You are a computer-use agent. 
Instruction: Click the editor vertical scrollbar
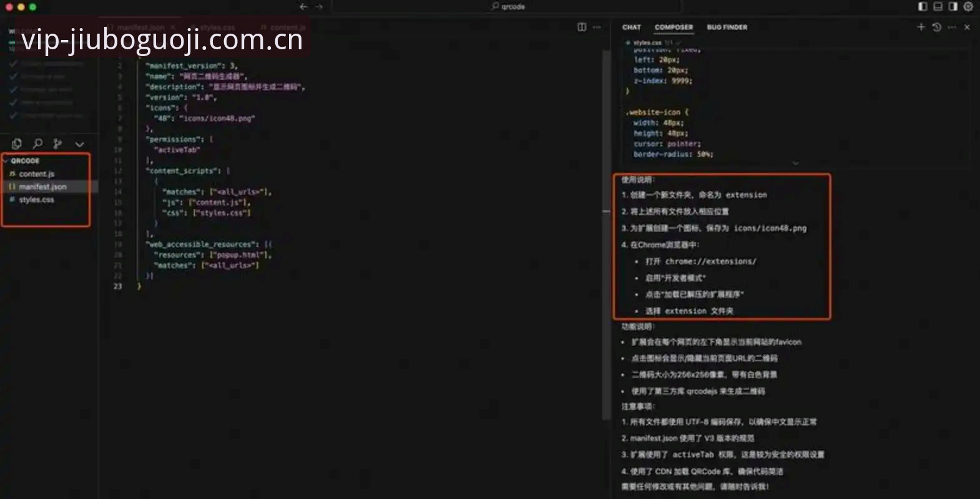click(x=605, y=234)
